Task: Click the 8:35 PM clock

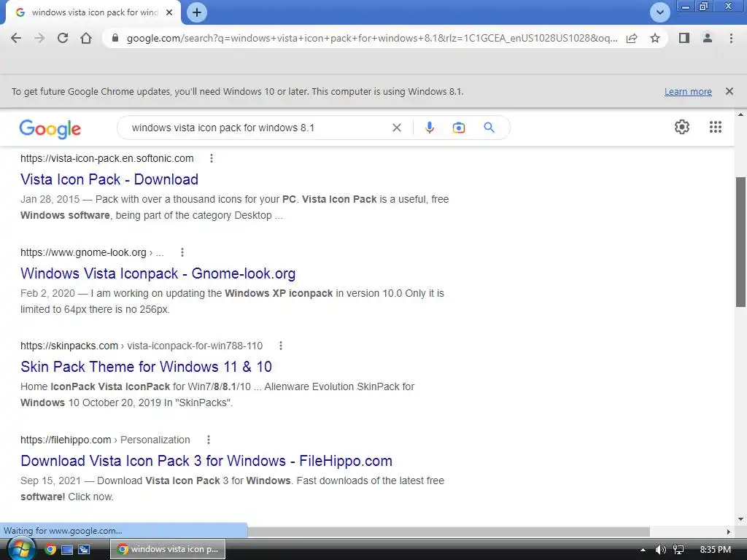Action: coord(716,550)
